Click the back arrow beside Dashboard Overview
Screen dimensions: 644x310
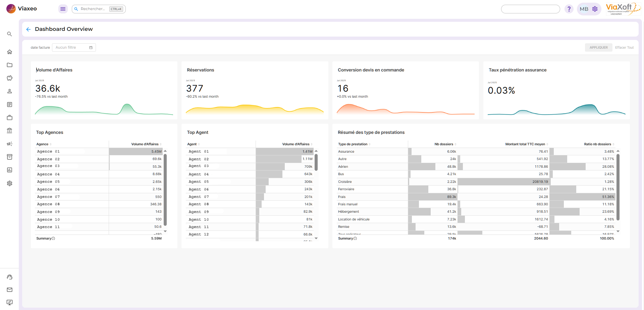point(29,29)
